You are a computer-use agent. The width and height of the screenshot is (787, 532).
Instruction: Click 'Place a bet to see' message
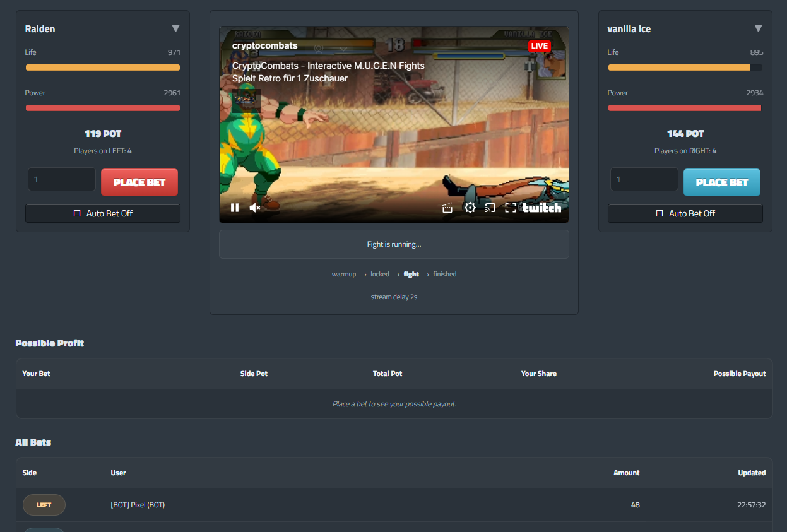394,404
